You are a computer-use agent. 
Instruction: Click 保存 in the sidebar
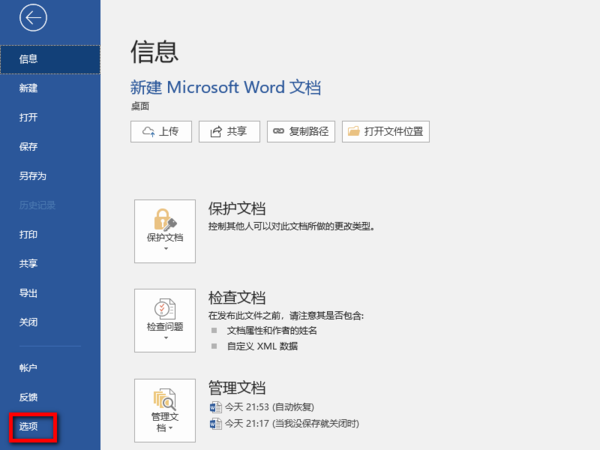coord(50,147)
